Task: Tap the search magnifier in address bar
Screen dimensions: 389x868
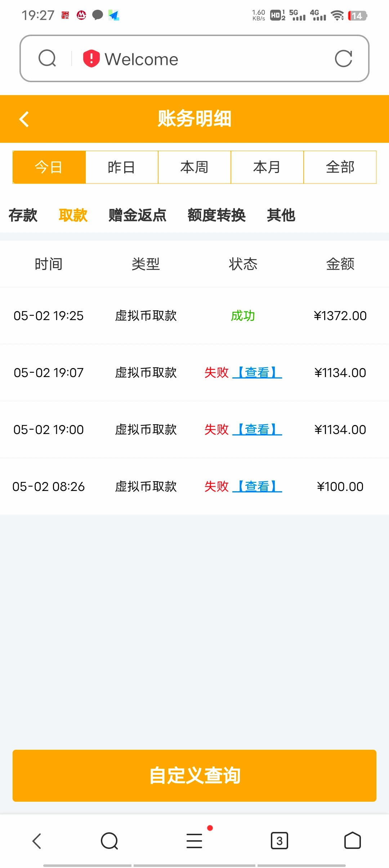Action: 47,58
